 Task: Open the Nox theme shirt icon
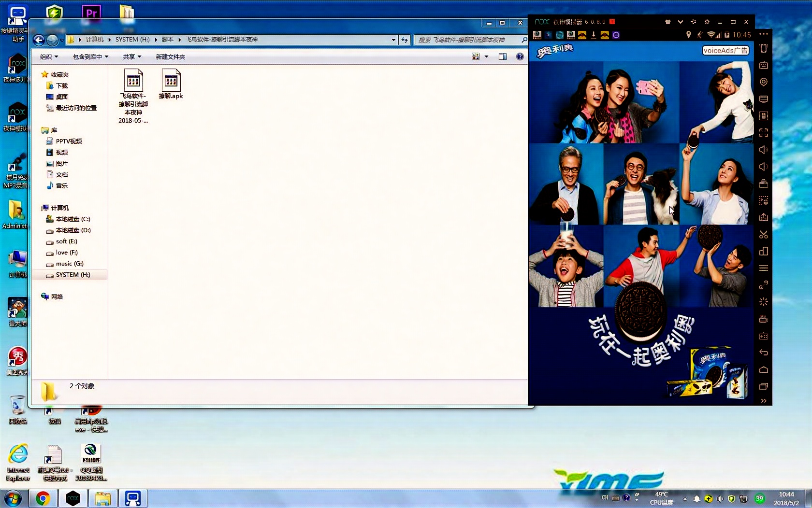668,22
